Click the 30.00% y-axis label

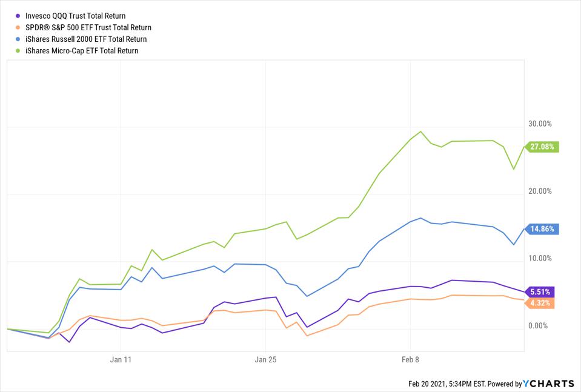(540, 124)
